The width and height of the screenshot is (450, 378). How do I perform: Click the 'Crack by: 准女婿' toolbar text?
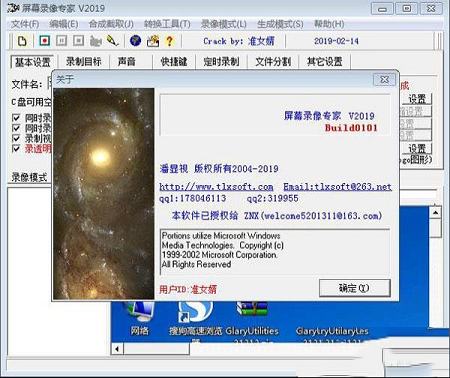239,41
